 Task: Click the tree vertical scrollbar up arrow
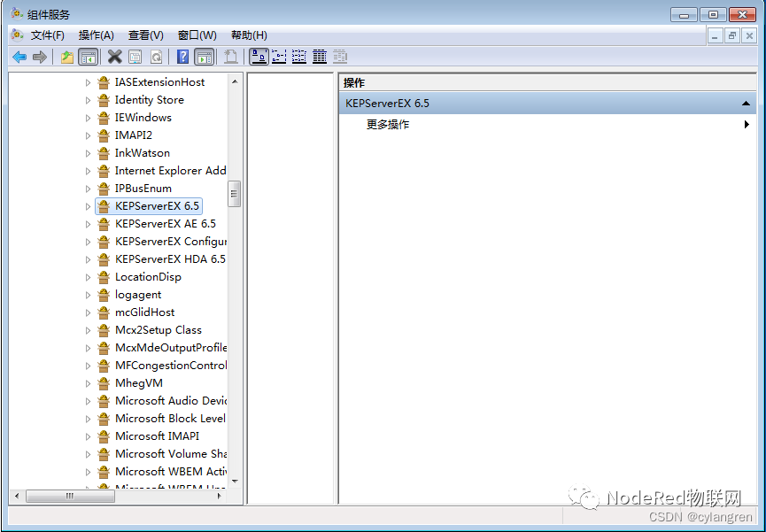pyautogui.click(x=235, y=81)
